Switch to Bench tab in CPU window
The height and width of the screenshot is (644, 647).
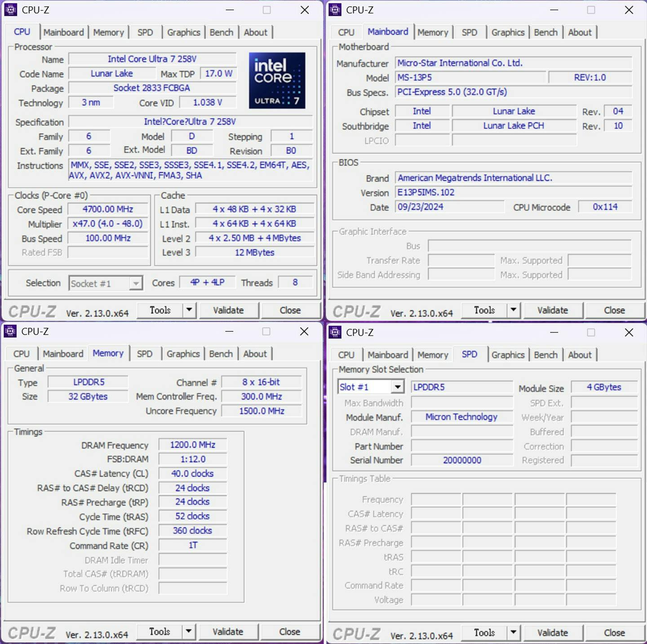221,32
